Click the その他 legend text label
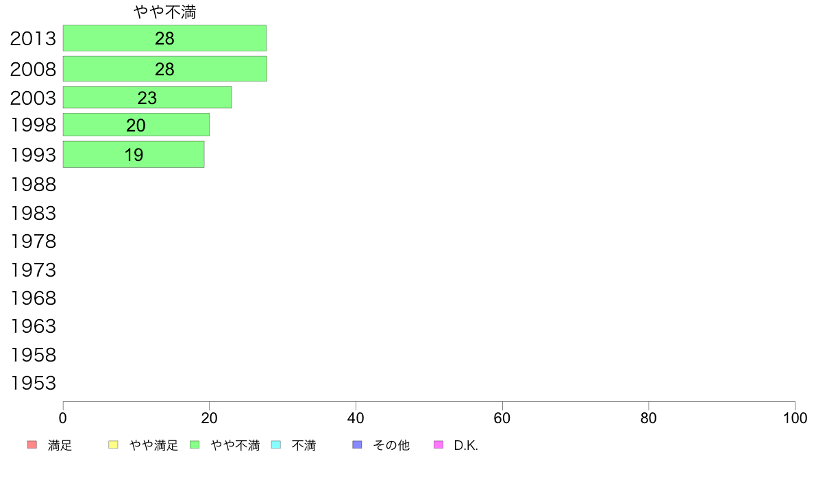Screen dimensions: 814x504 click(x=391, y=445)
